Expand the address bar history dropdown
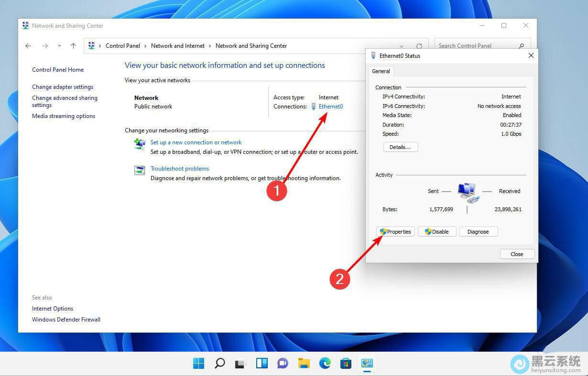The image size is (588, 376). tap(402, 46)
